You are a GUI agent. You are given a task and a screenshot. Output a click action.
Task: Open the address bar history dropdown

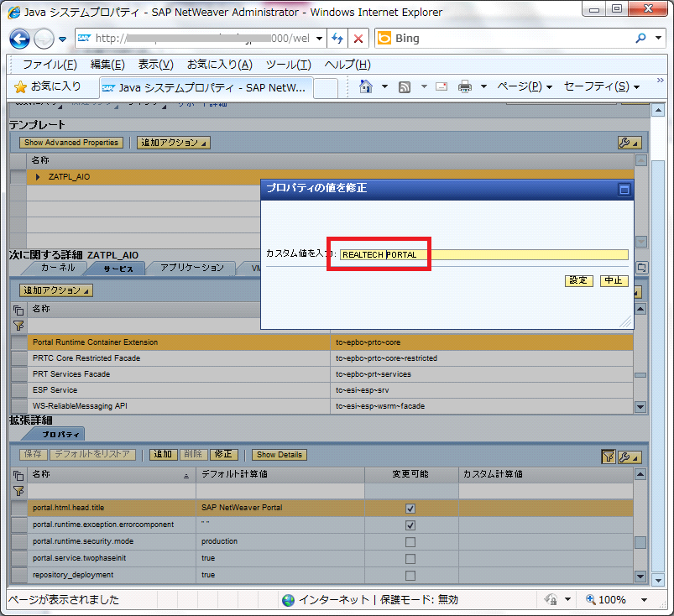(x=319, y=39)
